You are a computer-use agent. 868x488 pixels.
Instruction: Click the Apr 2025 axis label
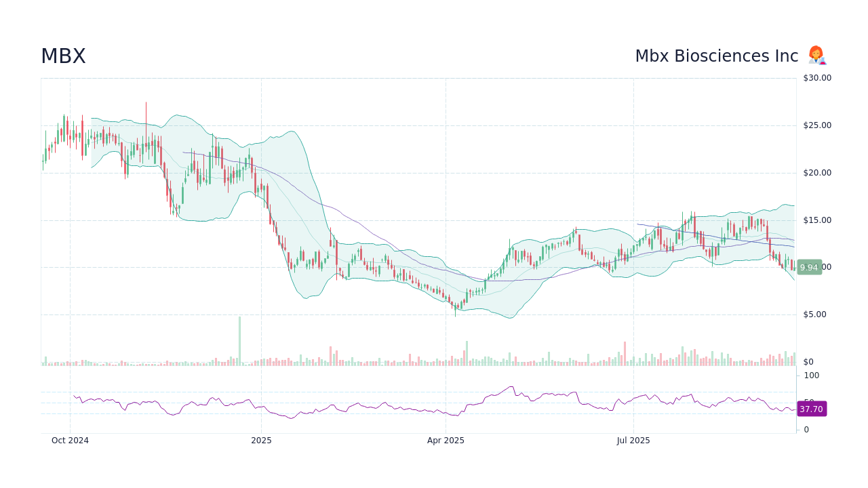point(446,441)
